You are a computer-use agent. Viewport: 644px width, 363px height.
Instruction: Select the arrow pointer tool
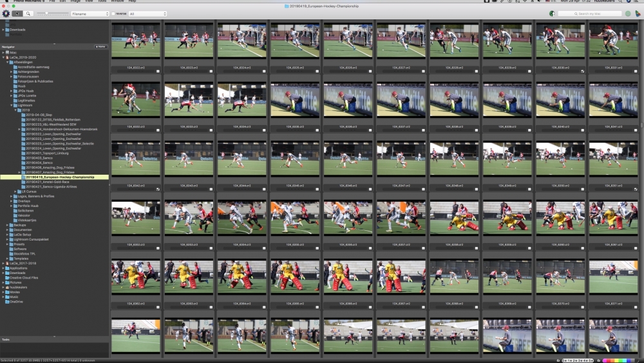coord(17,14)
